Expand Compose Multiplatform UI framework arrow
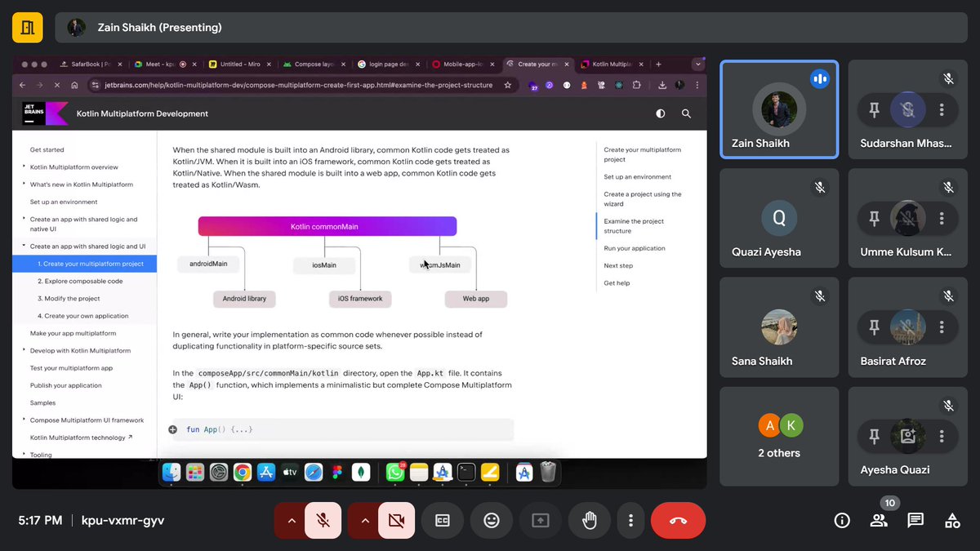The width and height of the screenshot is (980, 551). [x=24, y=420]
